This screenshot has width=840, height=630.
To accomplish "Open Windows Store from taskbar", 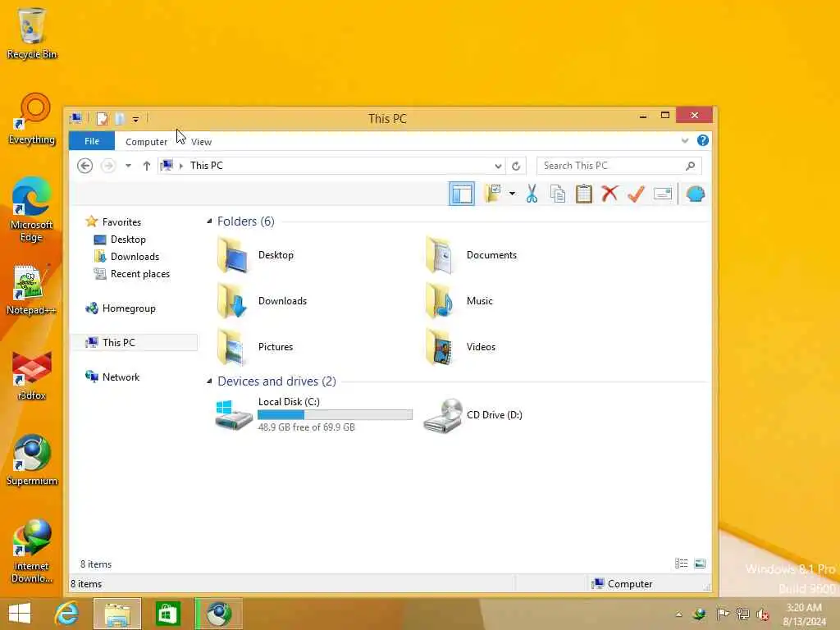I will click(x=167, y=614).
